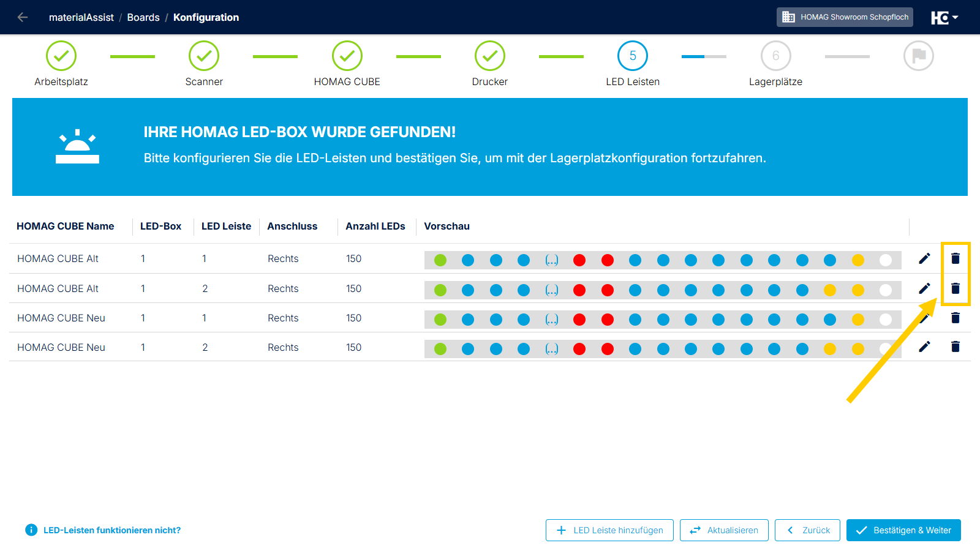Click Boards in the breadcrumb
Viewport: 980px width, 551px height.
143,17
